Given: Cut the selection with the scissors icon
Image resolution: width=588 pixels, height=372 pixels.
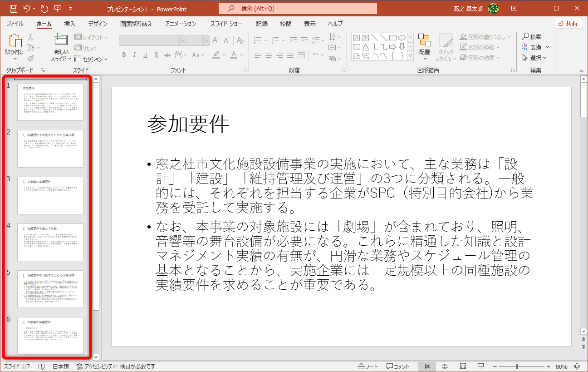Looking at the screenshot, I should click(x=30, y=37).
